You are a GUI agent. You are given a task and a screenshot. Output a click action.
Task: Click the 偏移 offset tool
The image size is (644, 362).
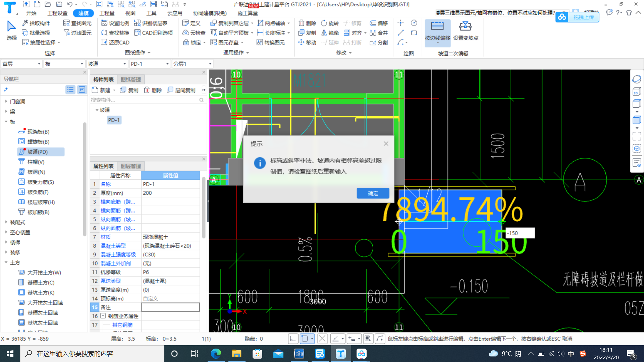click(379, 23)
